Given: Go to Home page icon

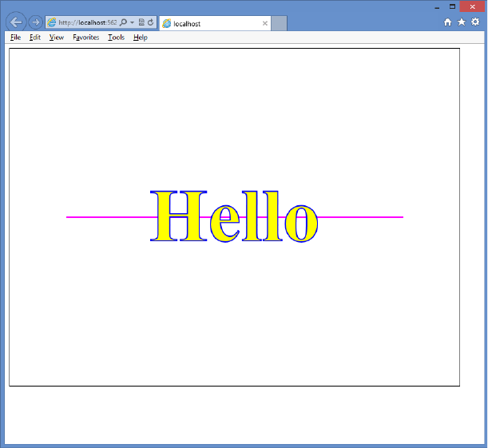Looking at the screenshot, I should [447, 22].
